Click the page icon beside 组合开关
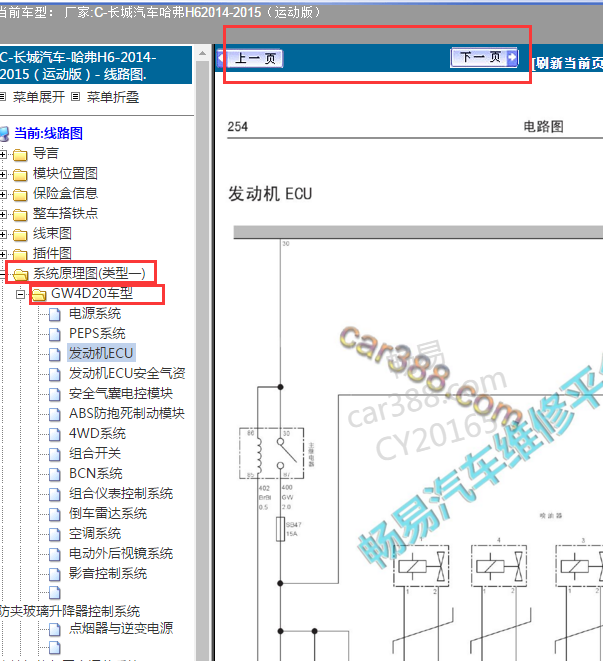 [54, 454]
